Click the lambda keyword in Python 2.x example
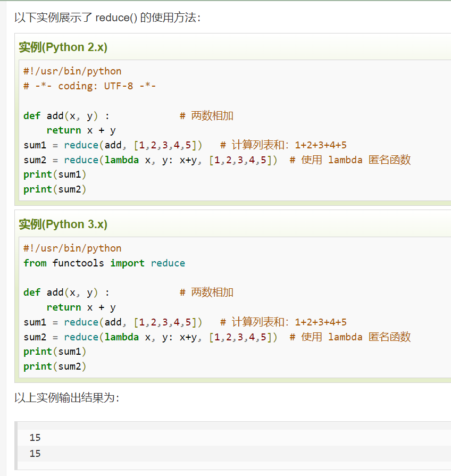The width and height of the screenshot is (451, 476). 122,160
